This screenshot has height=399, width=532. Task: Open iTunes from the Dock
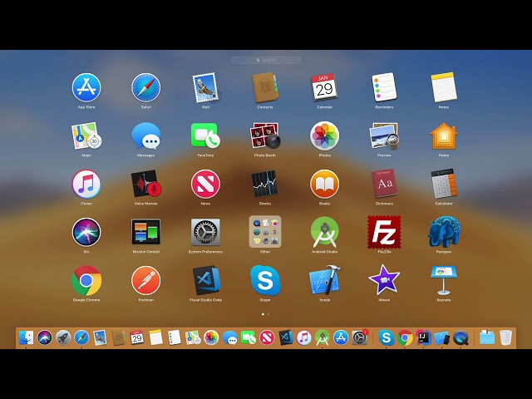pos(304,337)
